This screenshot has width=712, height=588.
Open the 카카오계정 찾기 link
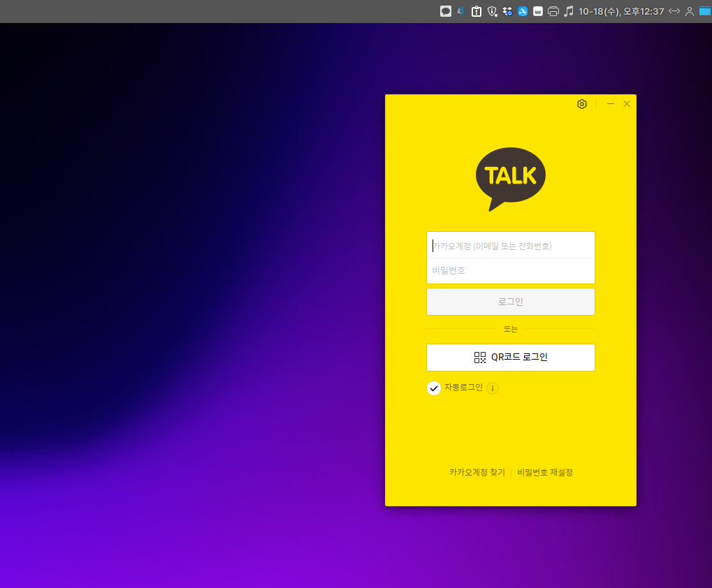(x=477, y=473)
